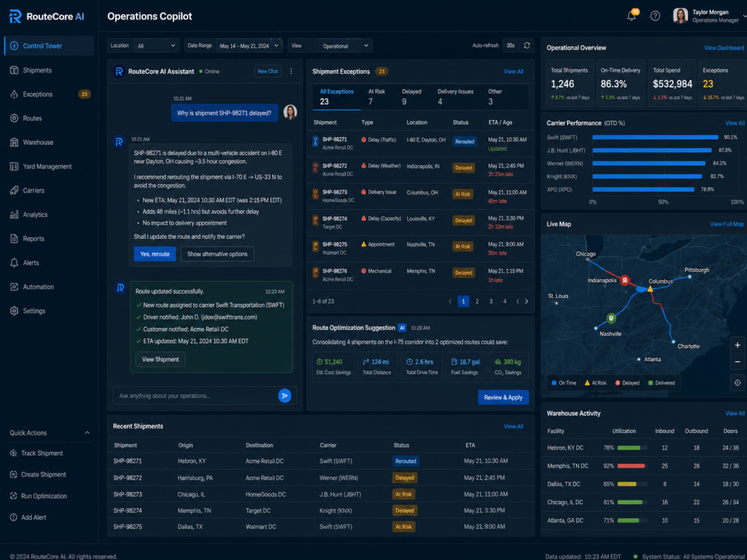The height and width of the screenshot is (560, 747).
Task: Click the Exceptions warning sidebar icon
Action: (14, 94)
